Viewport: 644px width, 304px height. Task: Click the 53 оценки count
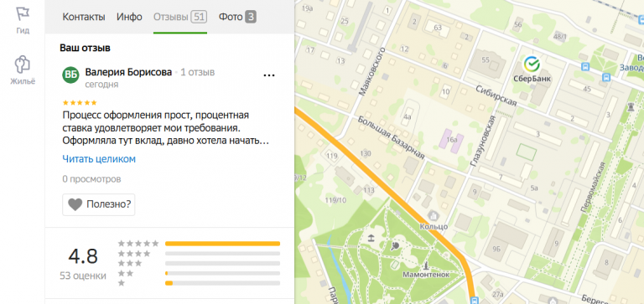pos(83,276)
